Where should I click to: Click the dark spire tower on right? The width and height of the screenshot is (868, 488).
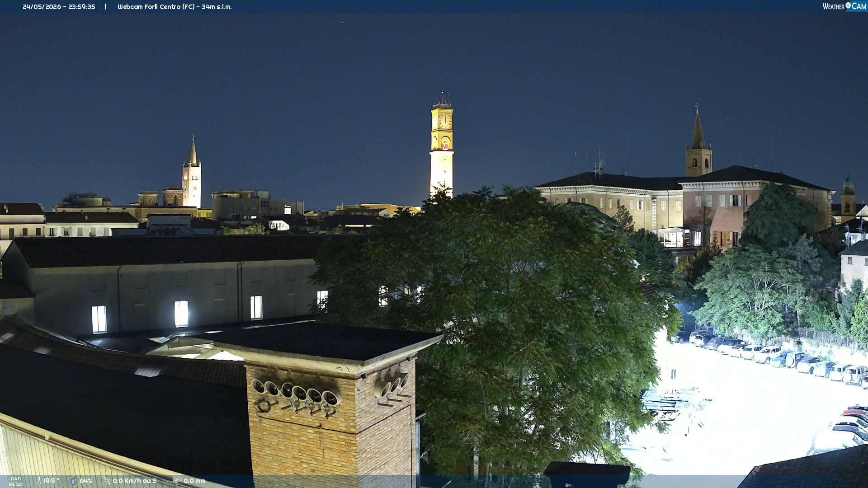(x=698, y=142)
